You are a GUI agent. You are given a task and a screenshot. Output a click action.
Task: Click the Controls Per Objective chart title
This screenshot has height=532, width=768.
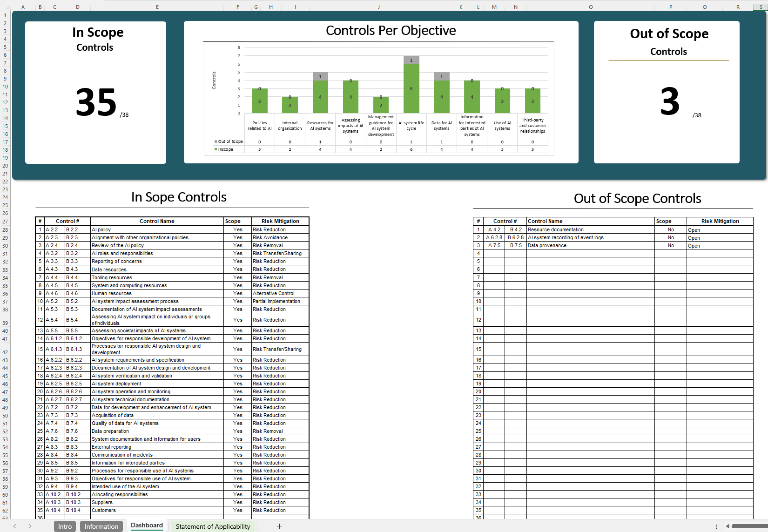pyautogui.click(x=391, y=31)
